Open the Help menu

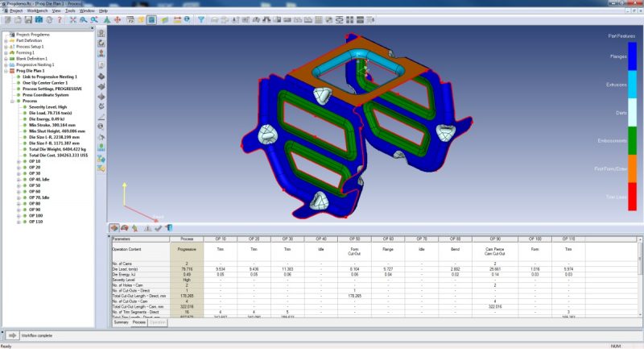click(104, 10)
